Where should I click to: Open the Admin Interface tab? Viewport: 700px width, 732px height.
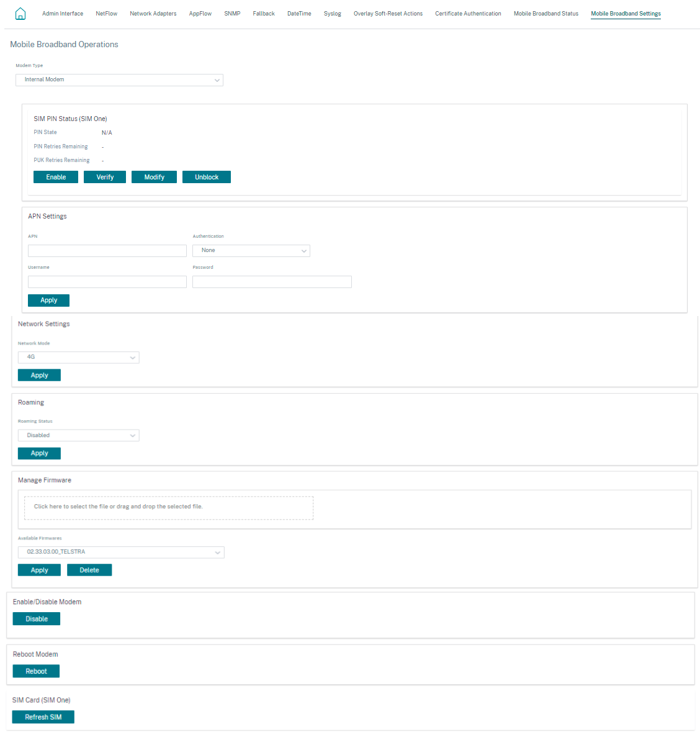[x=63, y=14]
